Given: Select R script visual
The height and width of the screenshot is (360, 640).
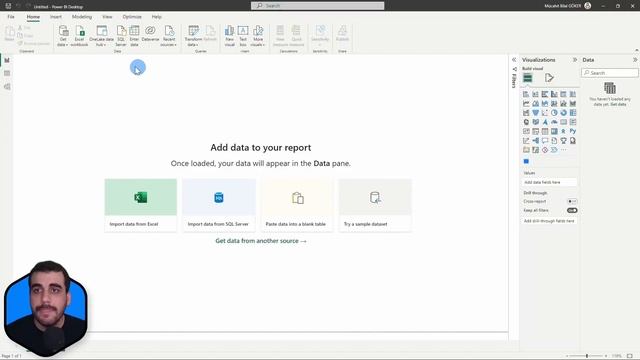Looking at the screenshot, I should pyautogui.click(x=563, y=131).
